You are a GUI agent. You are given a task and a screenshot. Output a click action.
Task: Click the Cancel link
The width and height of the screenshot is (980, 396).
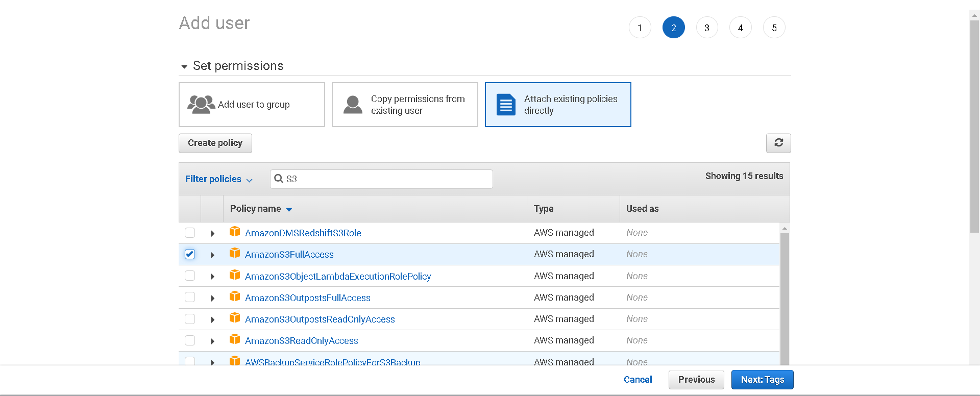[638, 380]
